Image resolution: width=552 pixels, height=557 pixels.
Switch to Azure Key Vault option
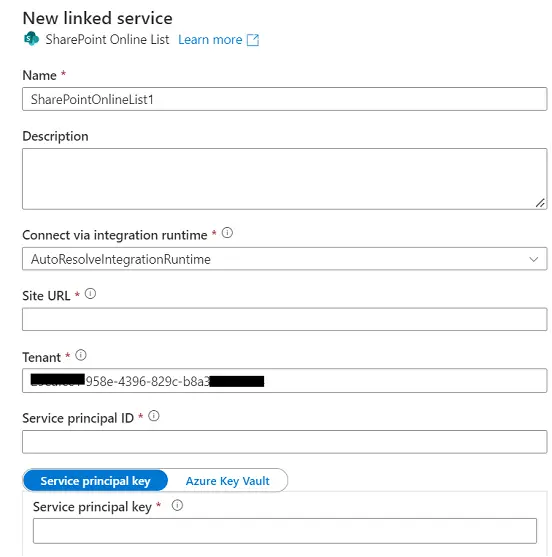coord(228,481)
